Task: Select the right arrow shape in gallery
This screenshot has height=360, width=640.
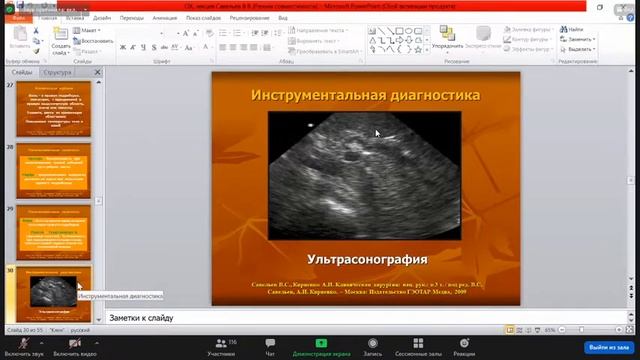Action: 400,40
